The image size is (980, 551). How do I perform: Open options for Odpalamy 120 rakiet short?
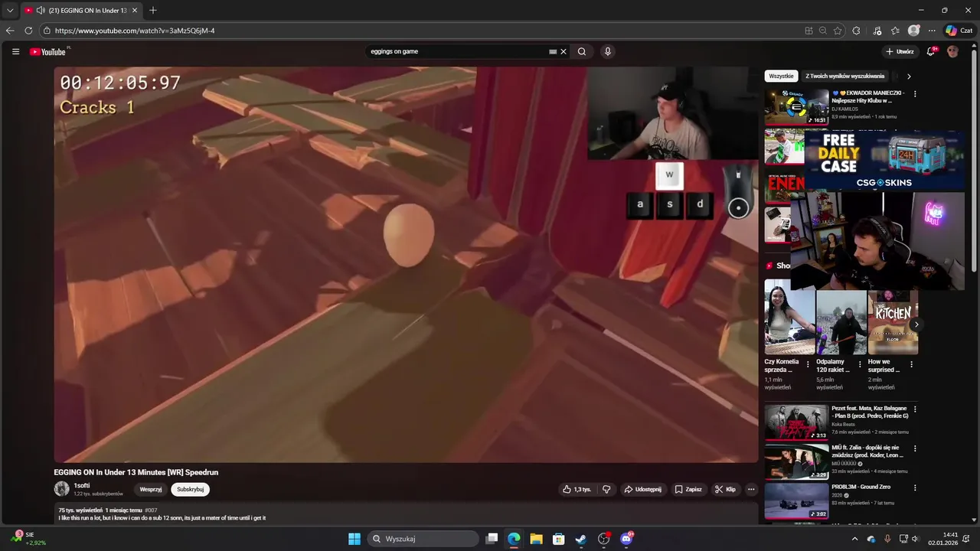pos(859,364)
